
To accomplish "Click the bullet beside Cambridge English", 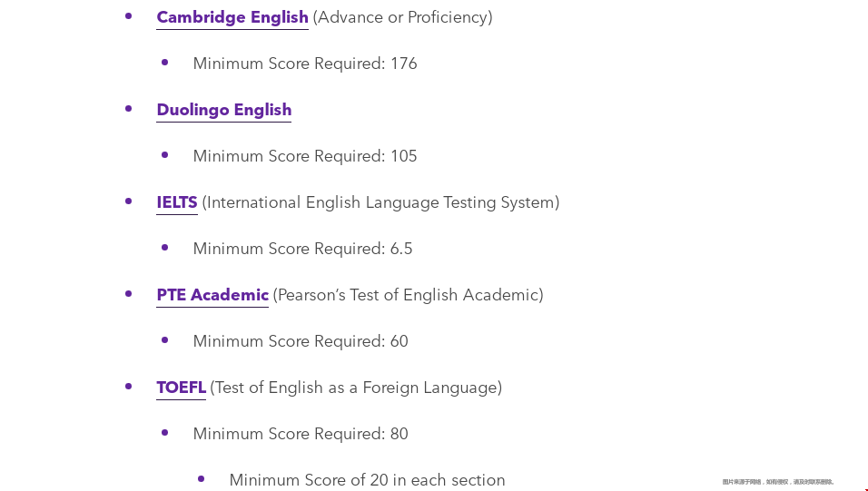I will (x=128, y=16).
